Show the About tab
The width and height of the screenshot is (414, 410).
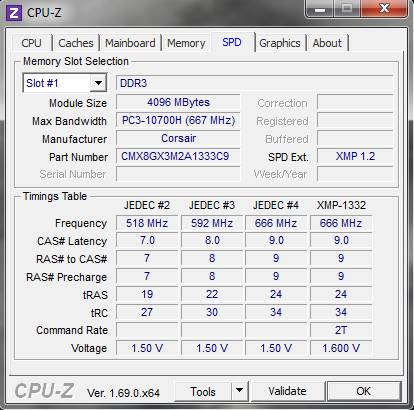click(327, 43)
